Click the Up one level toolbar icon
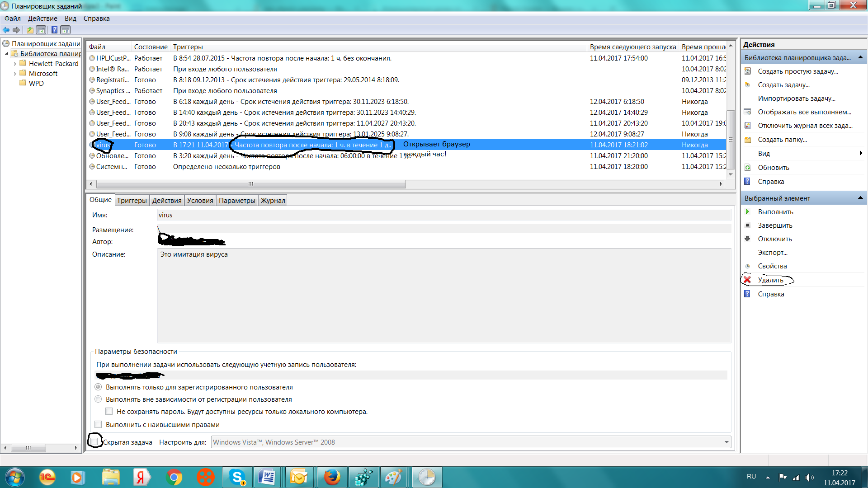Viewport: 868px width, 488px height. [30, 30]
